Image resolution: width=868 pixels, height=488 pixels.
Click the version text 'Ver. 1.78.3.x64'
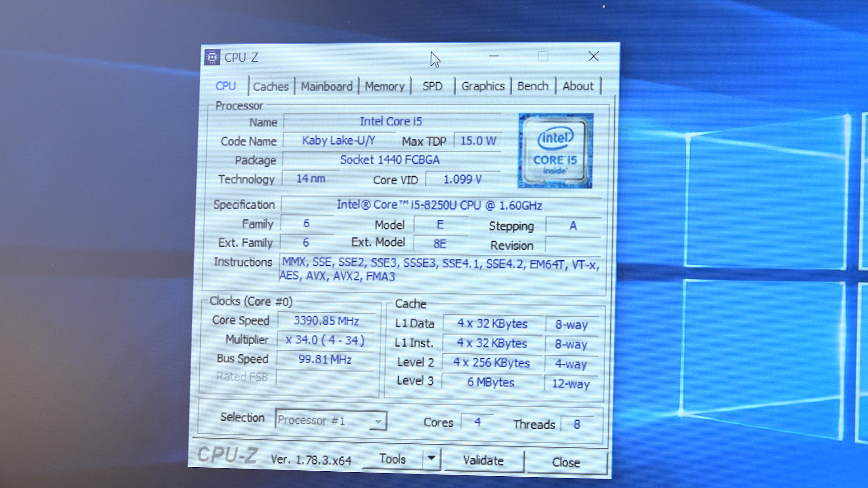coord(311,460)
